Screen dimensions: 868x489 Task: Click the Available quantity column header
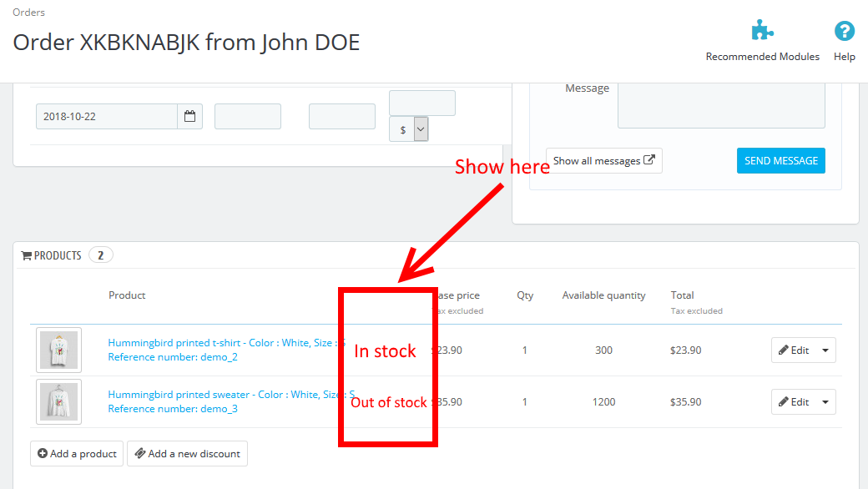point(603,295)
